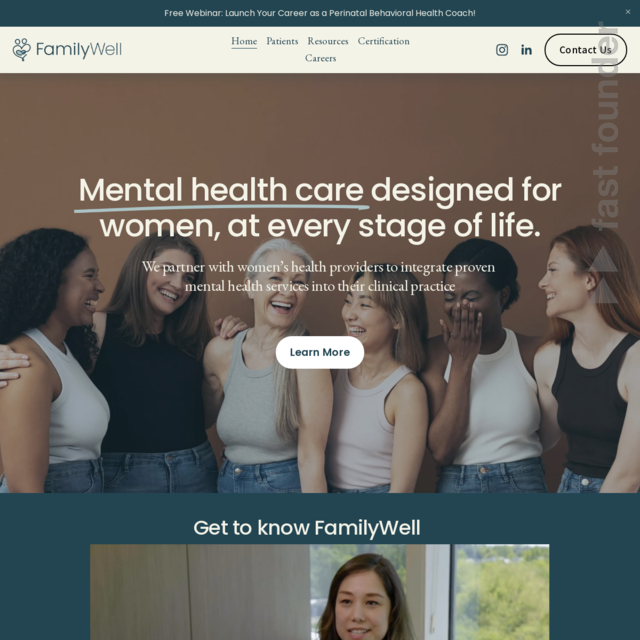Open the LinkedIn page icon
Image resolution: width=640 pixels, height=640 pixels.
[526, 50]
